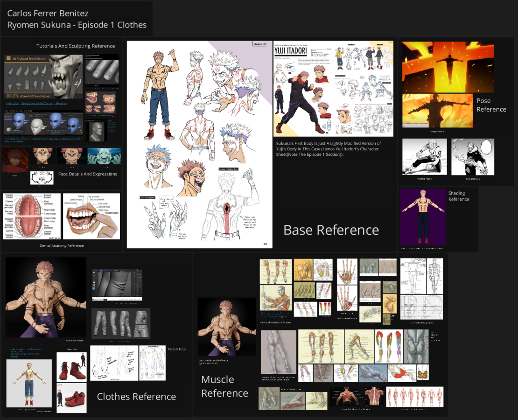
Task: Select the grey sculpted fingers tutorial image
Action: pyautogui.click(x=102, y=72)
